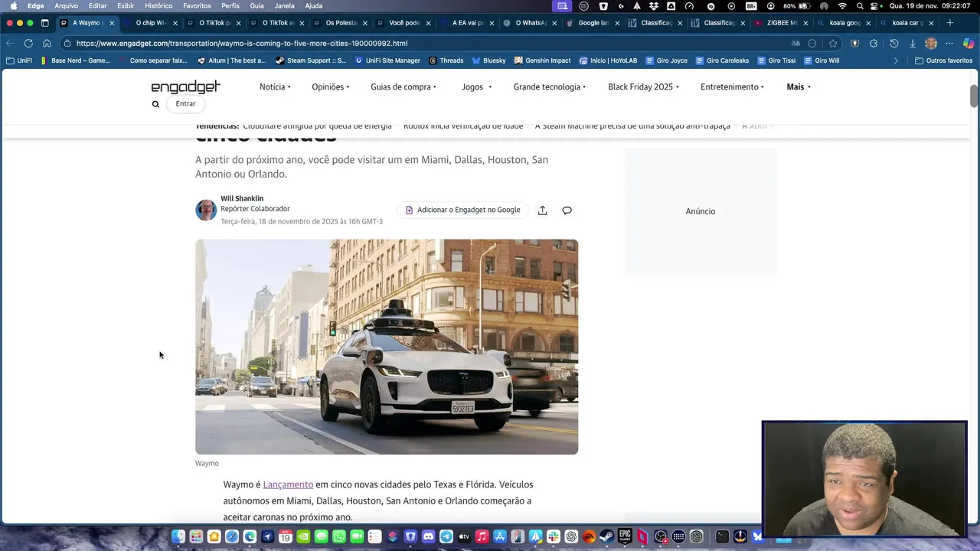Click the page vertical scrollbar thumb
The width and height of the screenshot is (980, 551).
974,97
